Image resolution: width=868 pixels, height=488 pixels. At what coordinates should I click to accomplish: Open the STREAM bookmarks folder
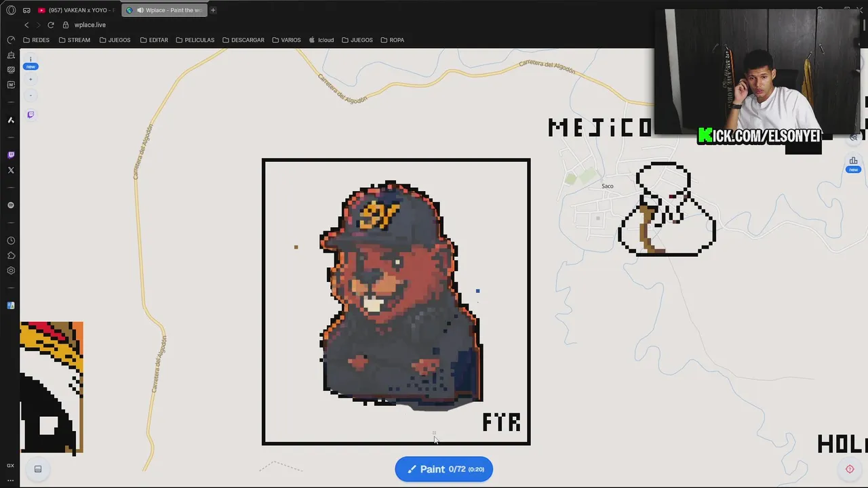pos(75,40)
